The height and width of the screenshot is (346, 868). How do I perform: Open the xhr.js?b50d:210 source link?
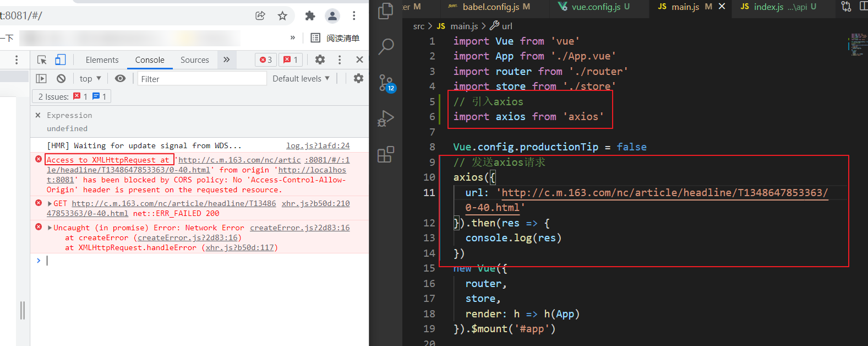pos(315,203)
